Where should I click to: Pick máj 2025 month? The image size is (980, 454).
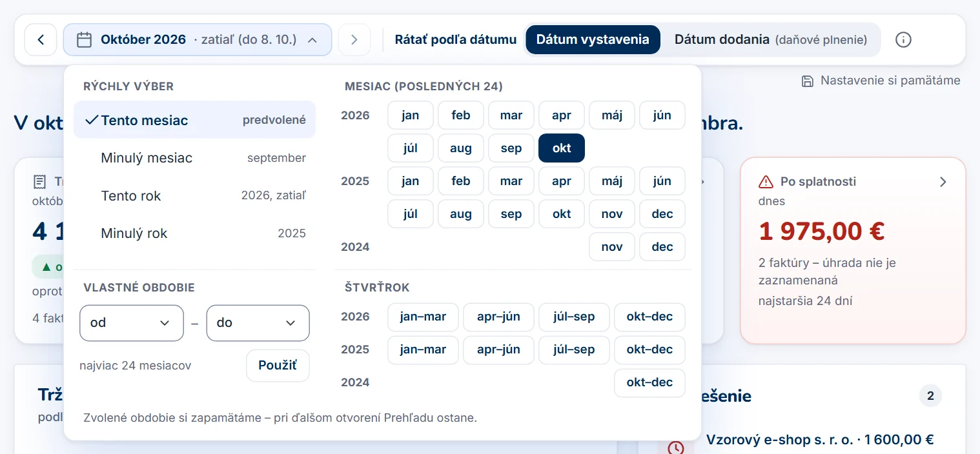click(612, 181)
